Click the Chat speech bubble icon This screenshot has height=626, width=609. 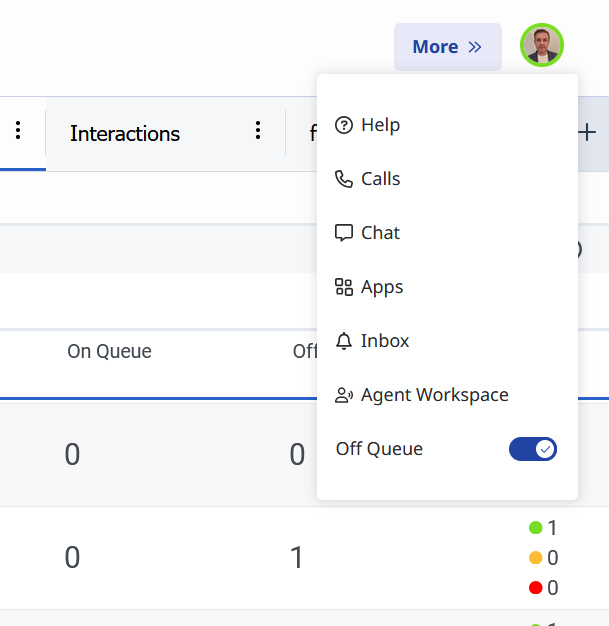point(344,233)
